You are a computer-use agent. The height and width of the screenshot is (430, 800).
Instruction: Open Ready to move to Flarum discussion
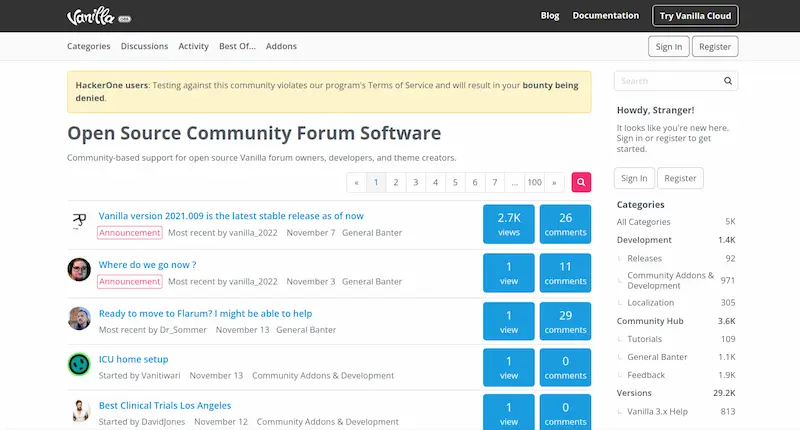[x=205, y=313]
